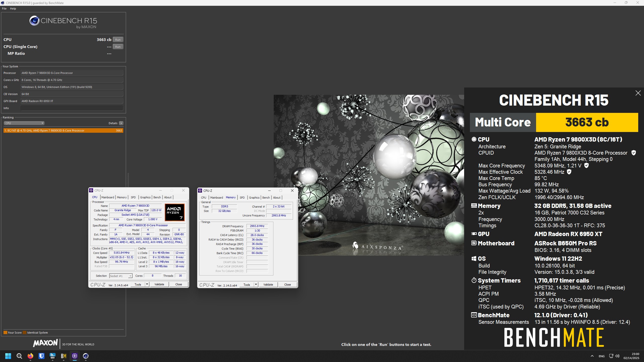This screenshot has width=644, height=362.
Task: Click the MAXON logo at bottom
Action: (45, 343)
